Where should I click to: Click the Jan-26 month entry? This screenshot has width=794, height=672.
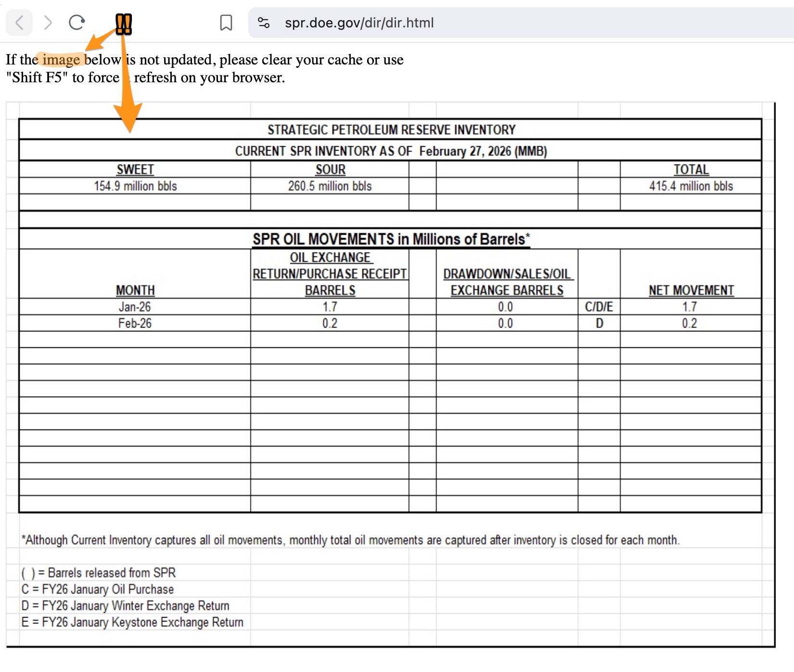point(135,306)
